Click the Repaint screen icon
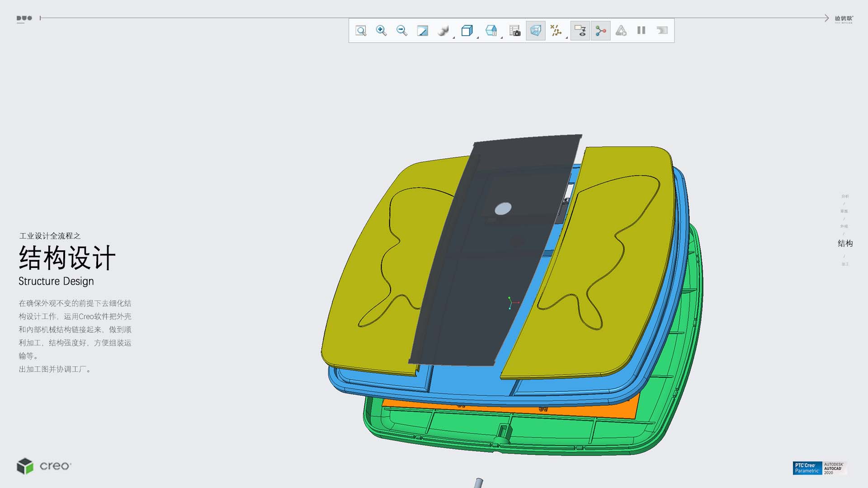868x488 pixels. [422, 31]
